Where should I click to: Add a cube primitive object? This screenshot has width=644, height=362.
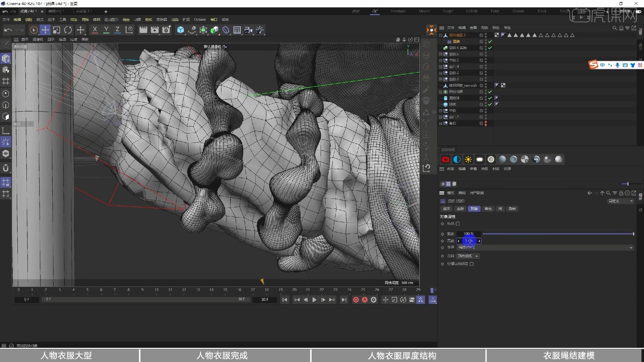[x=180, y=30]
